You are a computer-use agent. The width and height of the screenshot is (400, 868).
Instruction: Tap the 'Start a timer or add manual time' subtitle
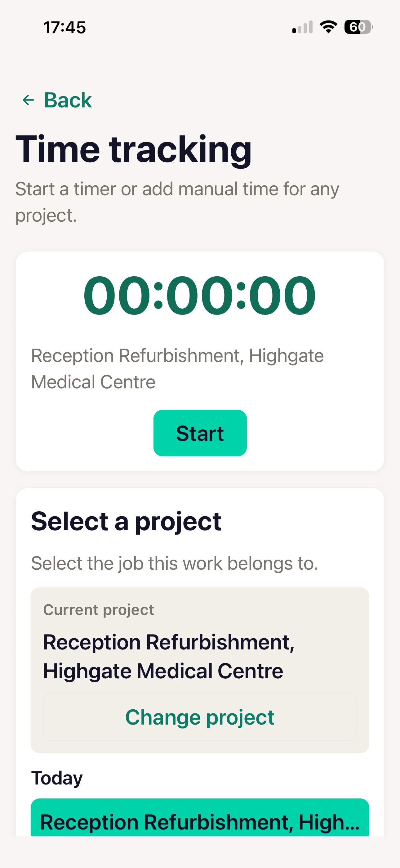pyautogui.click(x=177, y=202)
